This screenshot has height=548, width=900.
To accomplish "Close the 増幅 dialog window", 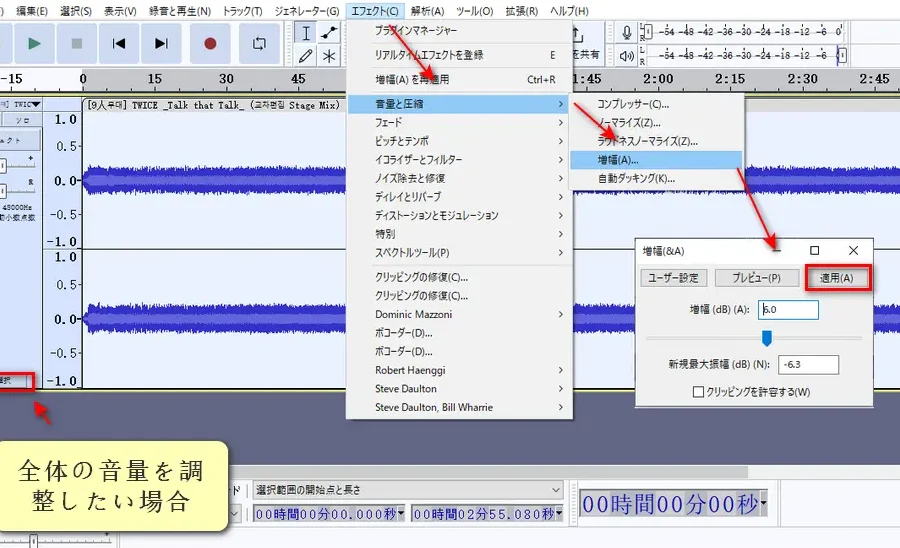I will (x=854, y=251).
